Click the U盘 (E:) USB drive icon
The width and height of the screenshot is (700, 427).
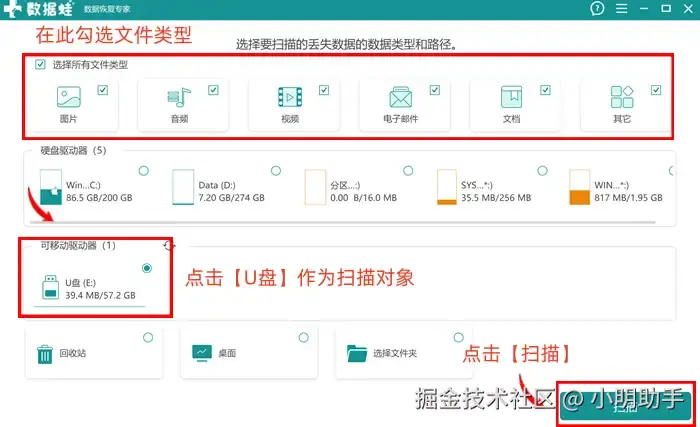pos(50,287)
